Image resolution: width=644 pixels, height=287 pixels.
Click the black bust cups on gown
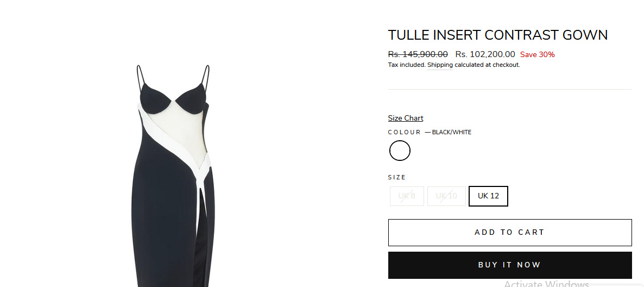pos(173,99)
